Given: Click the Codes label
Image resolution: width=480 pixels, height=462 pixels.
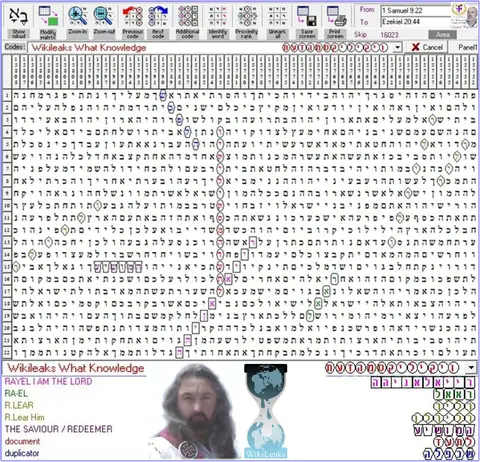Looking at the screenshot, I should [15, 47].
